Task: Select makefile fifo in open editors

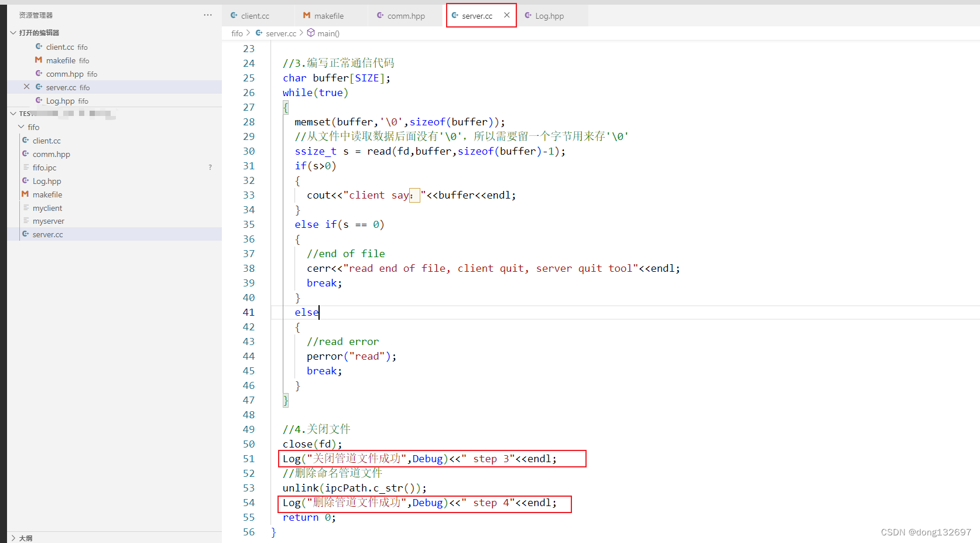Action: [114, 60]
